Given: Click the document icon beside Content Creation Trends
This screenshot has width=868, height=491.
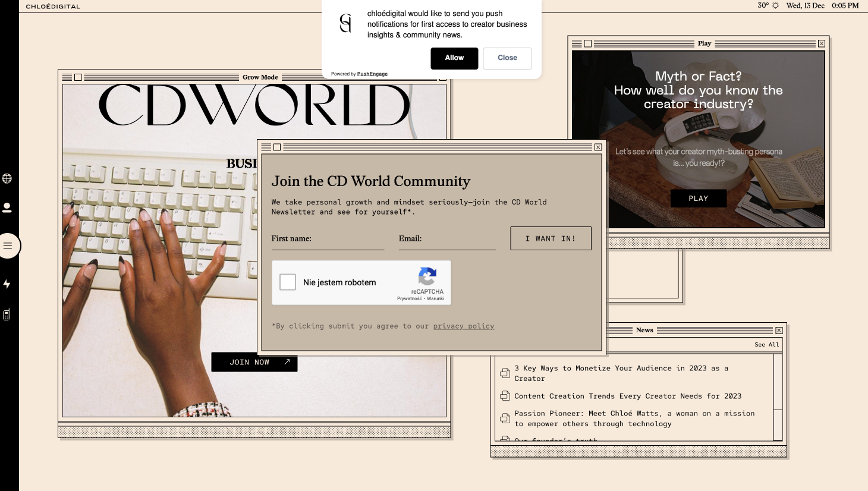Looking at the screenshot, I should point(505,396).
